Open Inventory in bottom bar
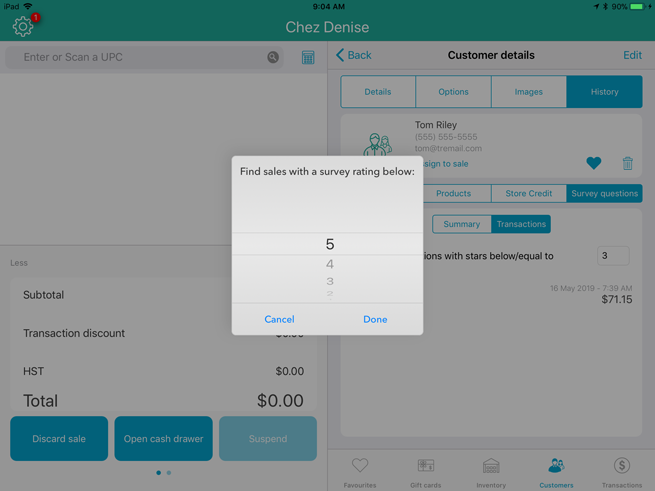 [491, 472]
